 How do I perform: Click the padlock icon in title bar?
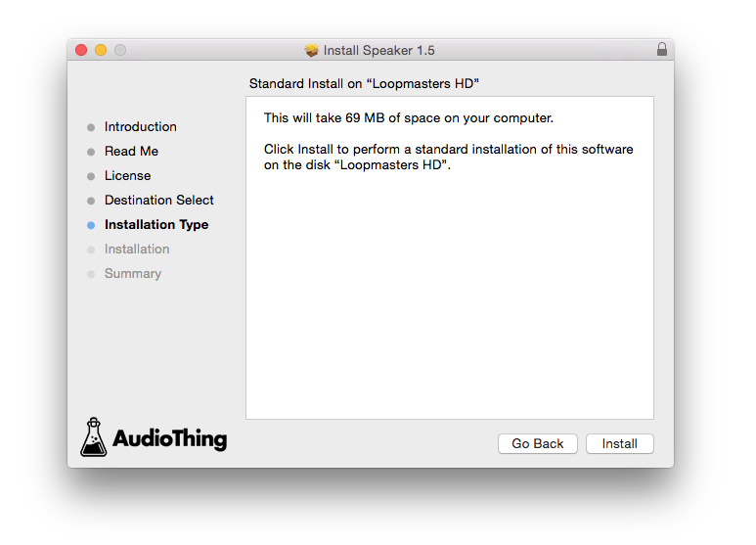click(662, 49)
